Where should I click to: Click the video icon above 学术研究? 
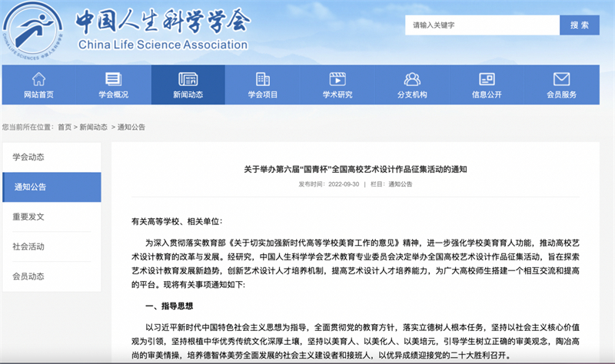(337, 78)
